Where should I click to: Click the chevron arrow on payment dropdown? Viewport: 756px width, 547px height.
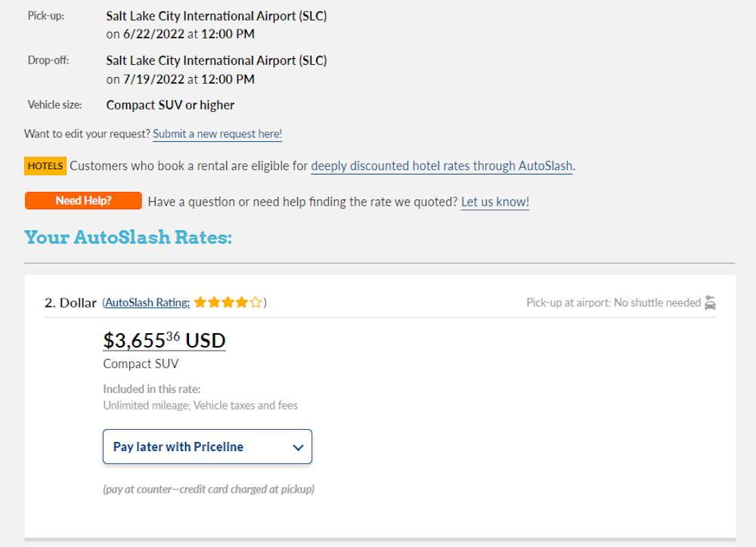(x=297, y=447)
